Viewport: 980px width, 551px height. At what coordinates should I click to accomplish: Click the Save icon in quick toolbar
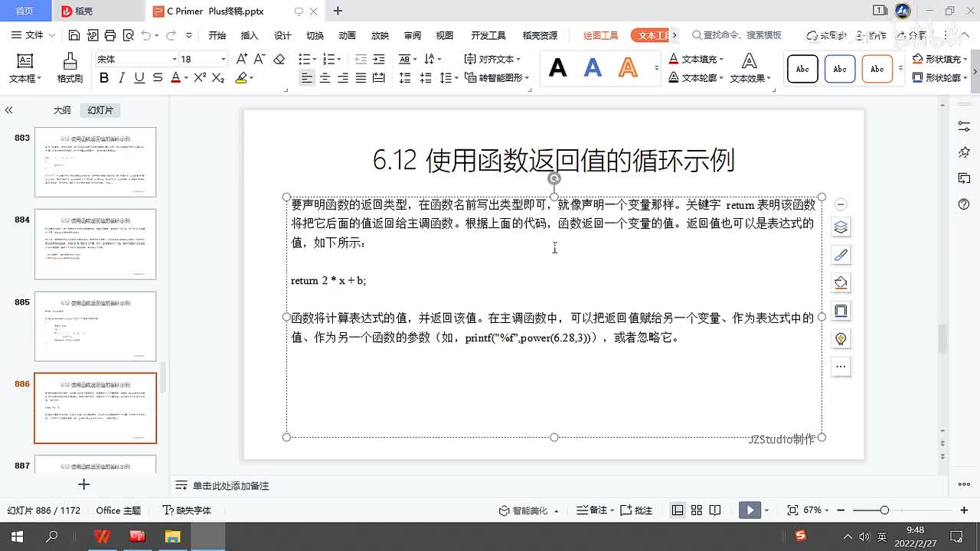pyautogui.click(x=74, y=35)
